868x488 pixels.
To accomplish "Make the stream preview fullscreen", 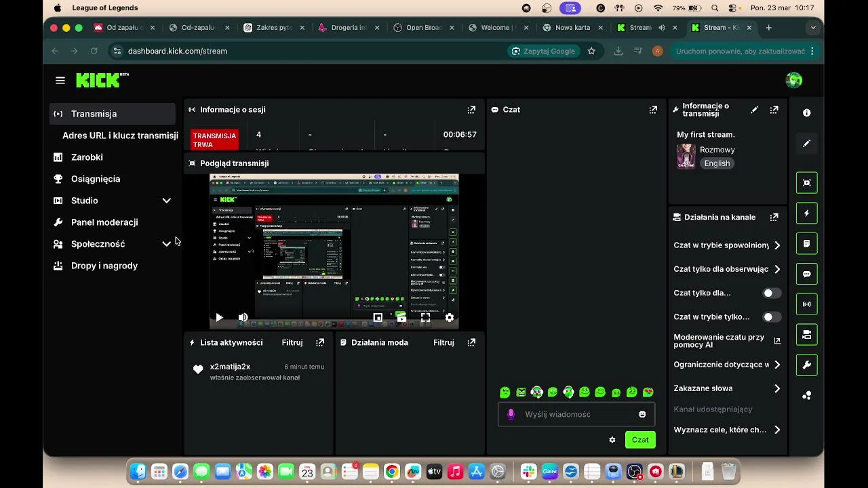I will point(425,317).
